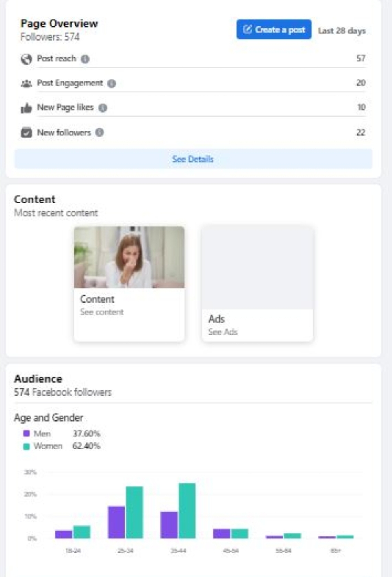This screenshot has height=577, width=392.
Task: Click the Post reach globe icon
Action: point(26,59)
